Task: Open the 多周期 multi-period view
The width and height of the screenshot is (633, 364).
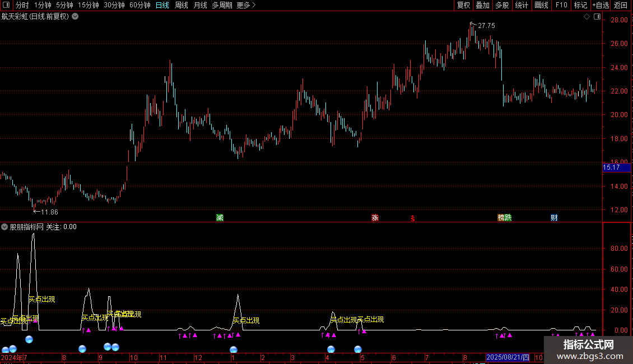Action: (222, 5)
